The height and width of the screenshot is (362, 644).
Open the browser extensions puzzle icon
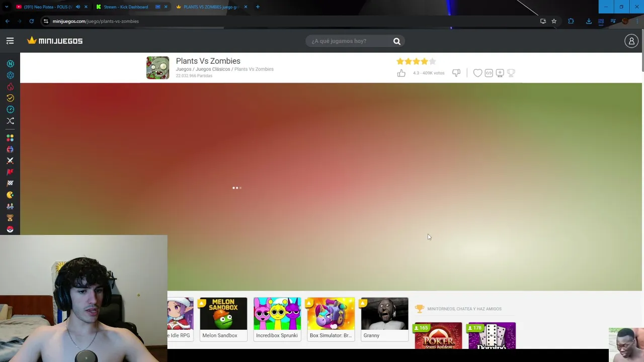[571, 21]
